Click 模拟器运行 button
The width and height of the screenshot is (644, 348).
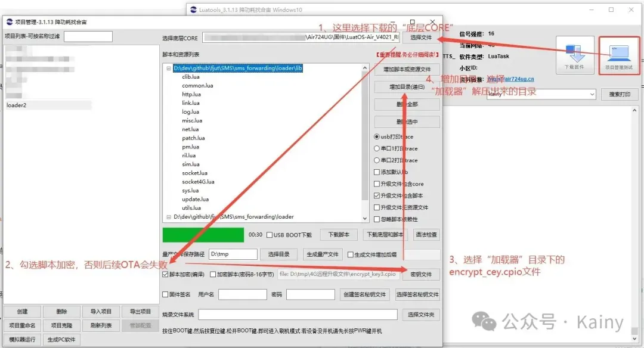click(22, 340)
